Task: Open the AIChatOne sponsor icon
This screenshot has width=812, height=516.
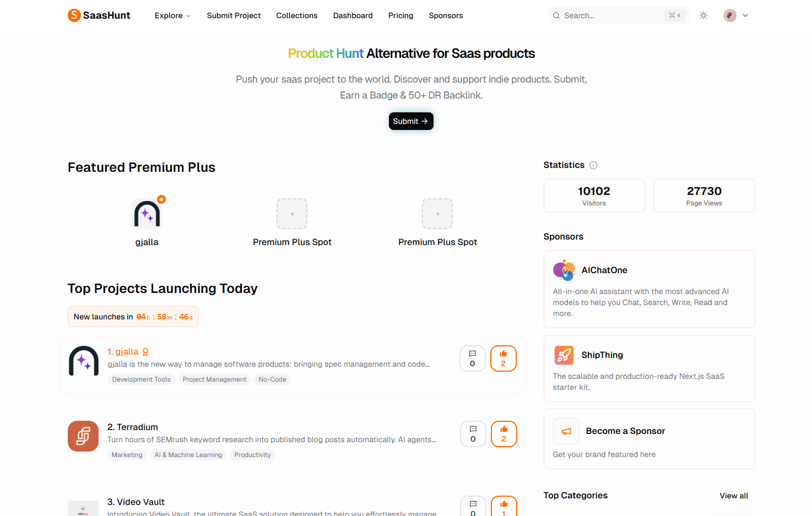Action: 564,270
